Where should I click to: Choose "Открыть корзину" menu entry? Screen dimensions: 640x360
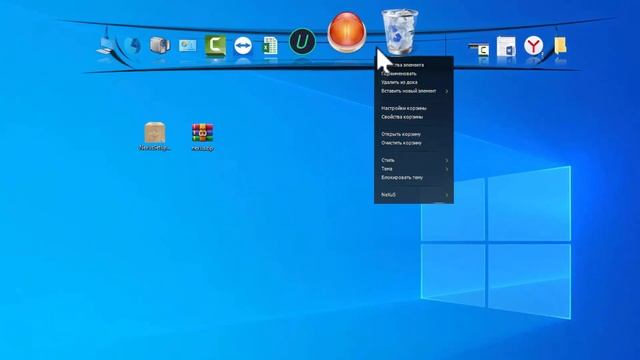(414, 134)
